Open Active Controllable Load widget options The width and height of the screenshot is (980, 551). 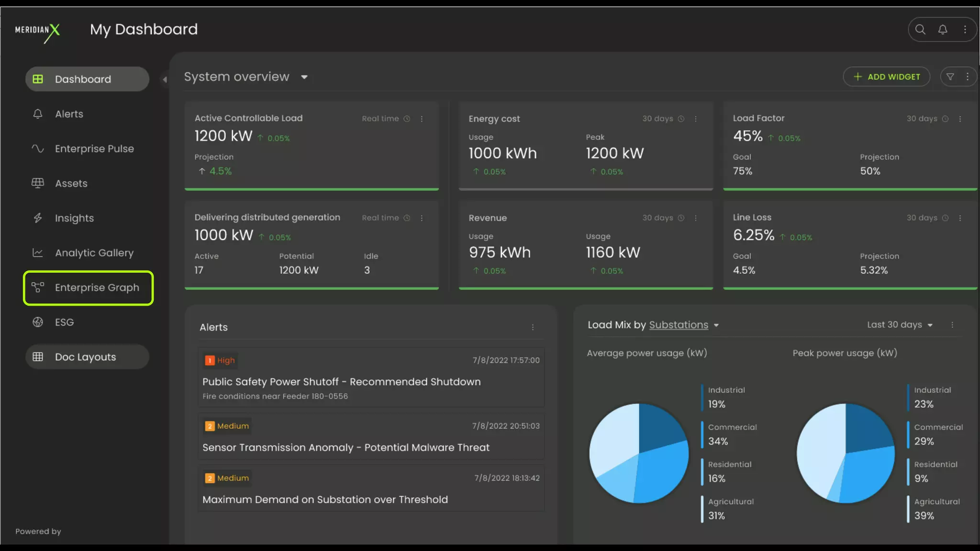click(x=422, y=119)
